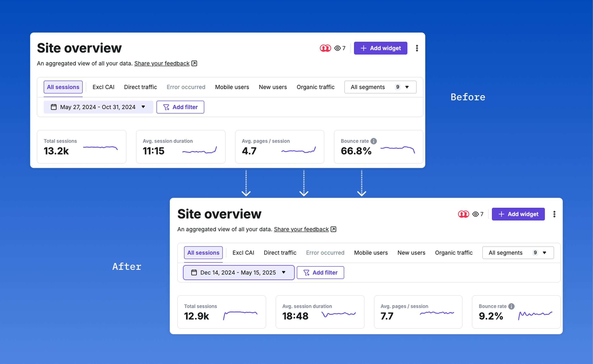This screenshot has width=593, height=364.
Task: Click the red avatars icon in top panel
Action: pos(325,48)
